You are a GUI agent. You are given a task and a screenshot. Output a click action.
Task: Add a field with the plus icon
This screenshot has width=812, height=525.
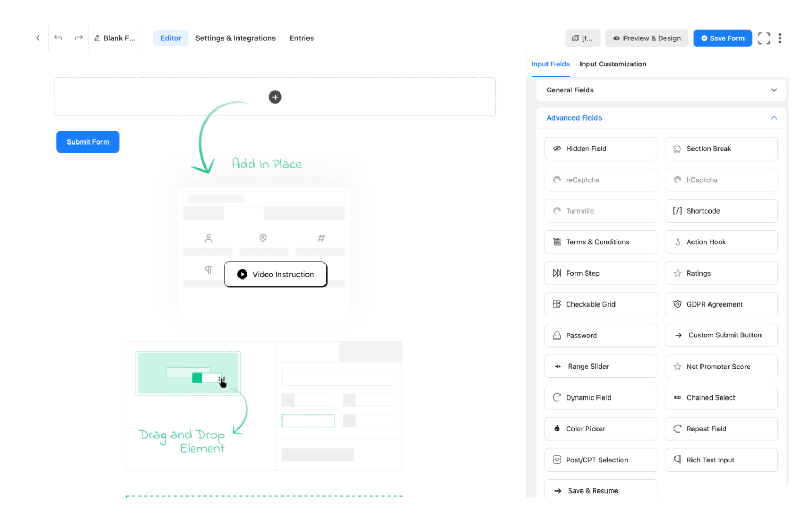(x=275, y=97)
